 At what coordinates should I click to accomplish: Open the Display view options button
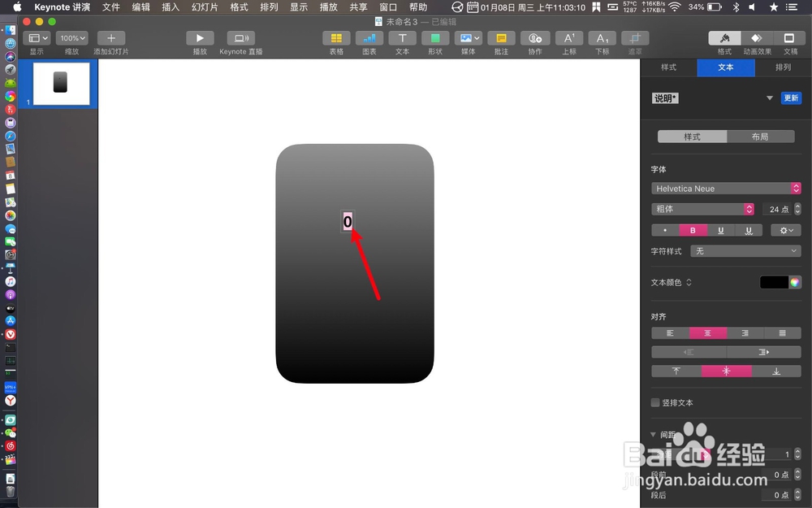click(x=37, y=38)
